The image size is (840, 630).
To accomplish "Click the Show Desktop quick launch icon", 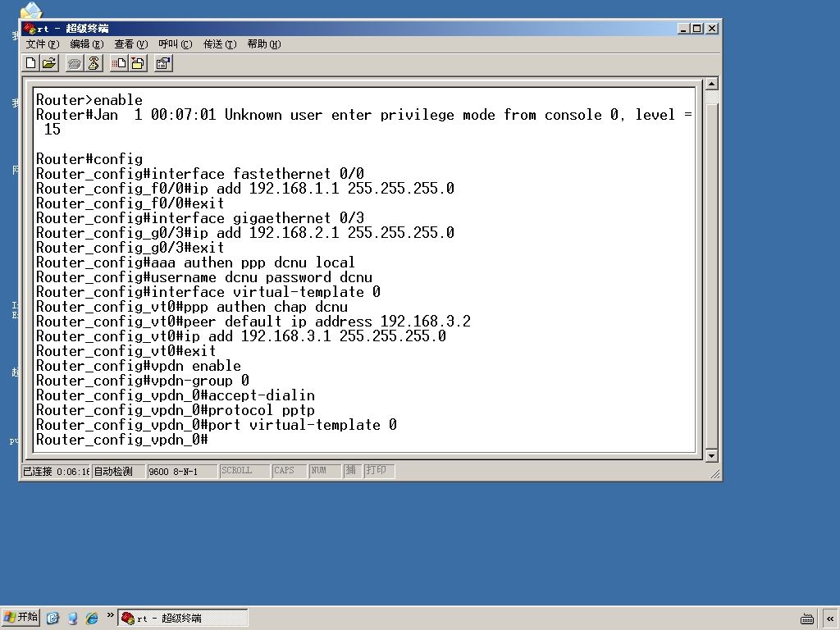I will click(52, 619).
